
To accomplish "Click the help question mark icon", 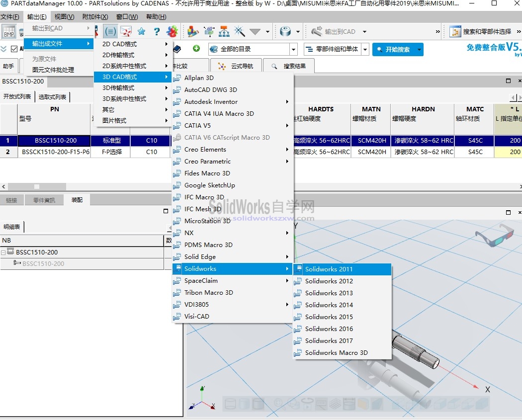I will pyautogui.click(x=156, y=32).
